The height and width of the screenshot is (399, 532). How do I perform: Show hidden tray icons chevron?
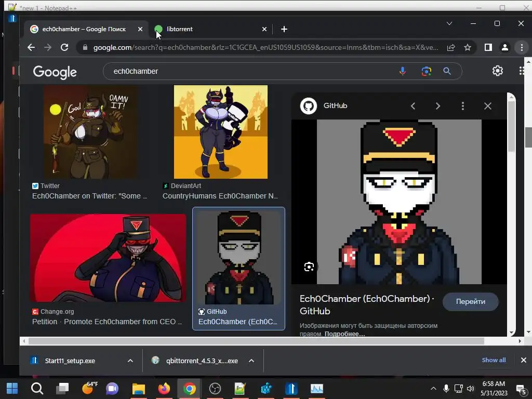(x=433, y=389)
